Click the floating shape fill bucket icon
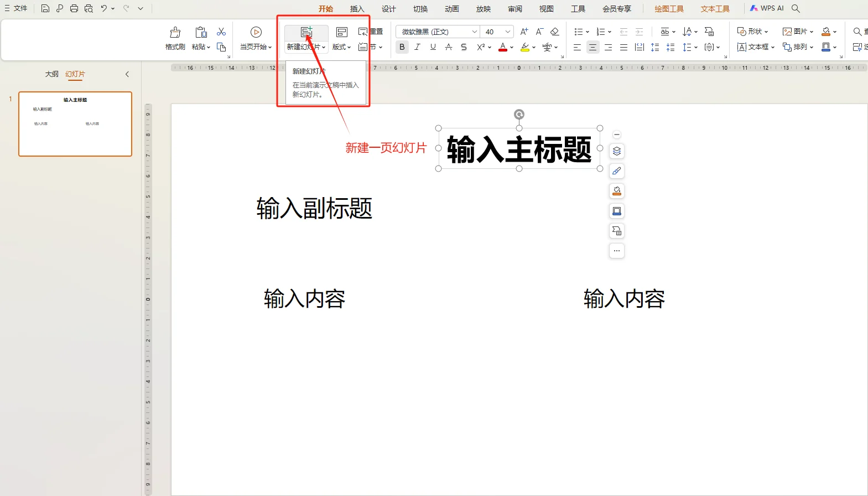This screenshot has height=496, width=868. (x=617, y=191)
